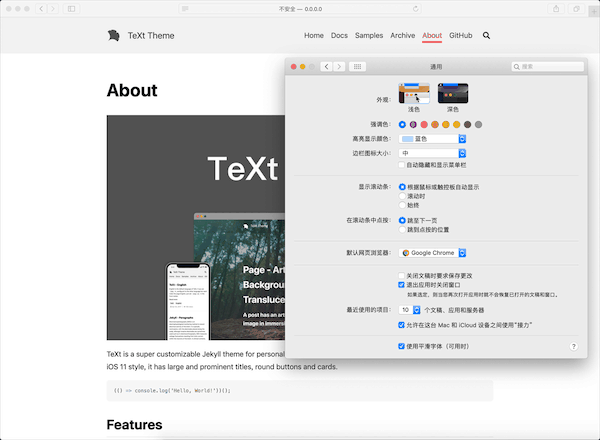Click Safari show tabs overview icon
600x440 pixels.
click(x=577, y=8)
